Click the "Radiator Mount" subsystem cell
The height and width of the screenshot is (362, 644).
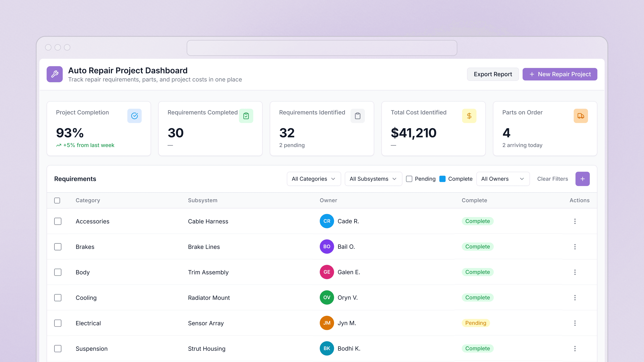tap(209, 298)
